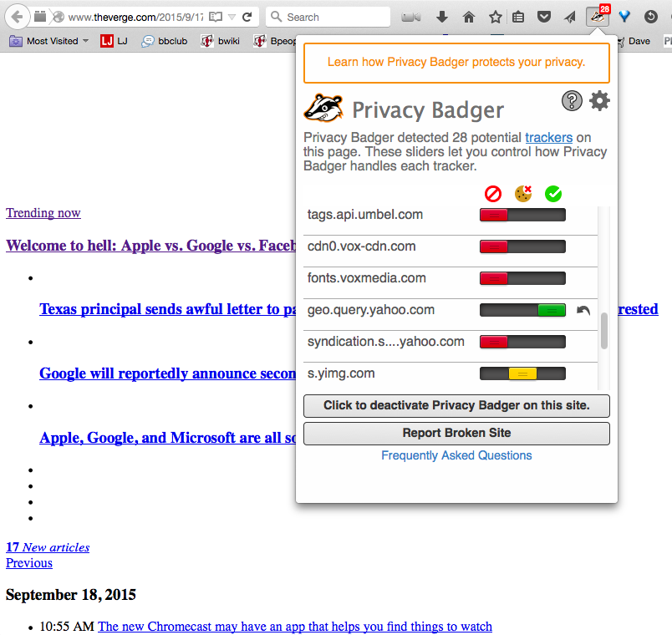672x635 pixels.
Task: Toggle Reader view in address bar
Action: click(x=216, y=17)
